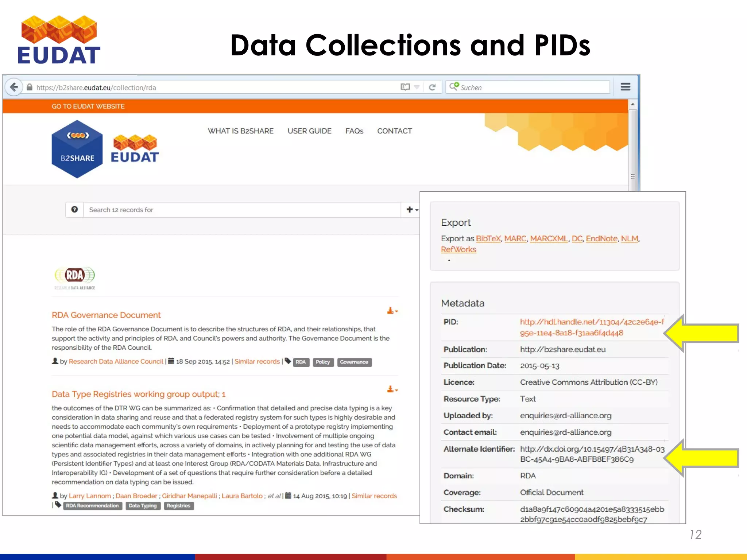Expand the address bar history dropdown arrow
Screen dimensions: 747x560
(417, 87)
